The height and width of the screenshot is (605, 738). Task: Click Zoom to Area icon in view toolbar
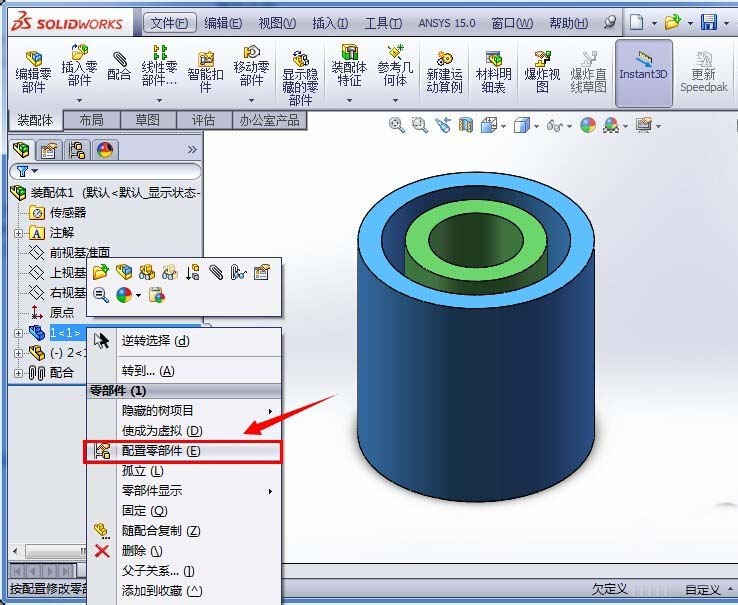pyautogui.click(x=419, y=125)
